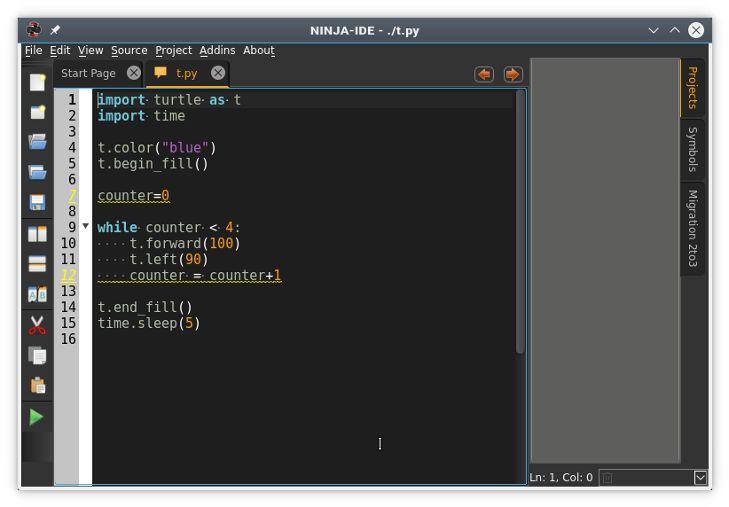729x507 pixels.
Task: Click the Copy icon in the toolbar
Action: coord(37,355)
